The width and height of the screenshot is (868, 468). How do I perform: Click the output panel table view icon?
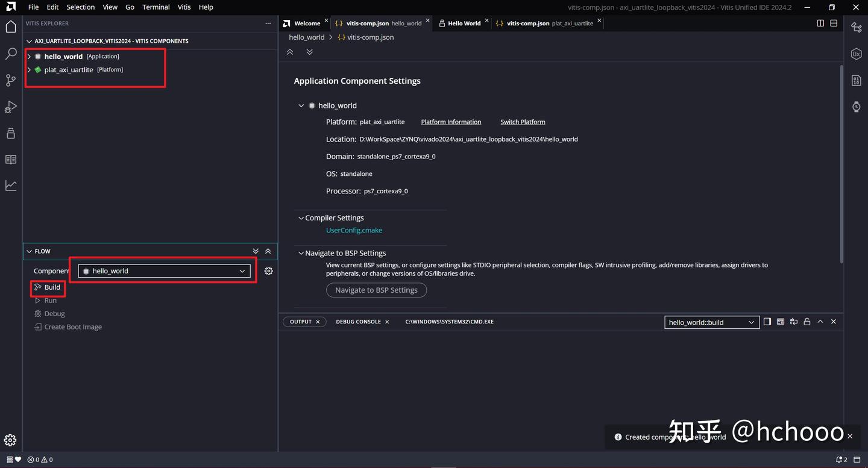pos(781,322)
